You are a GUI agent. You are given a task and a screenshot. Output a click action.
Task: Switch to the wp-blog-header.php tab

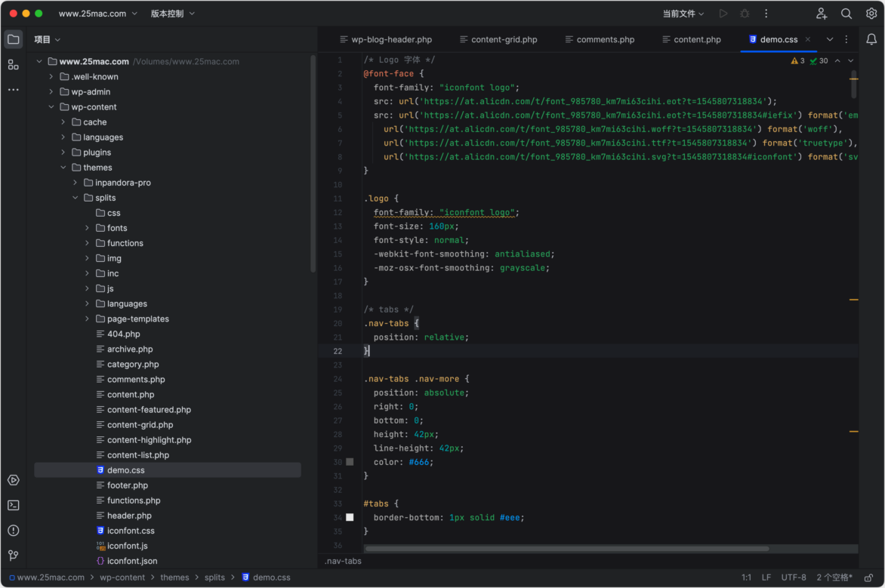click(x=386, y=39)
